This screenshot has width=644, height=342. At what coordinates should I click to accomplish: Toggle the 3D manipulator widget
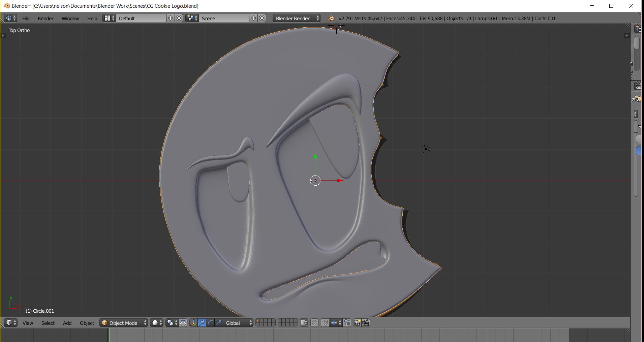coord(193,323)
